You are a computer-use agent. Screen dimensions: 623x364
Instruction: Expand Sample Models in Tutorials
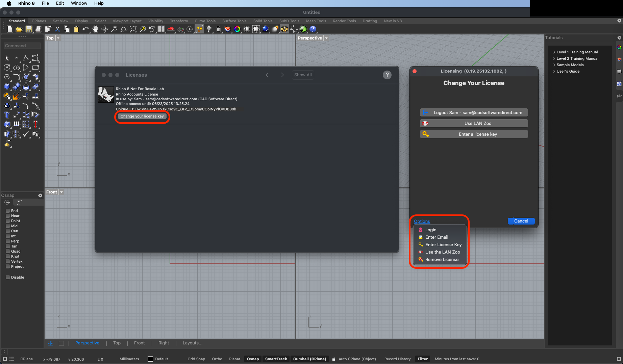coord(554,65)
